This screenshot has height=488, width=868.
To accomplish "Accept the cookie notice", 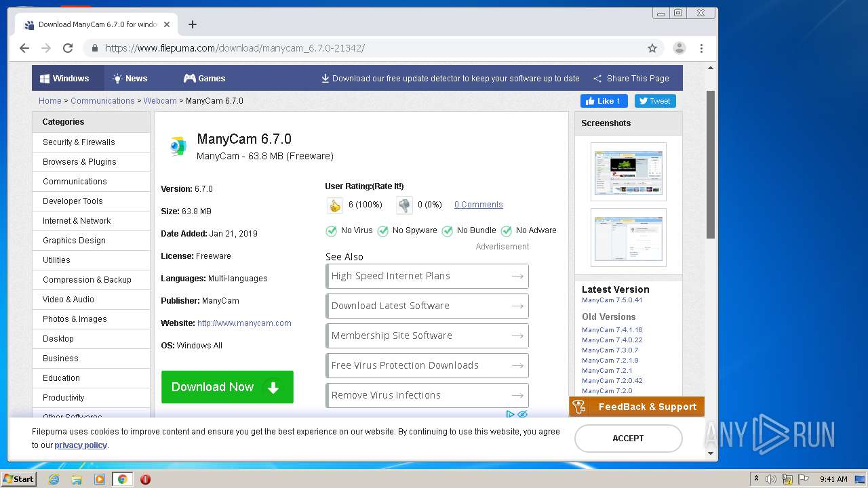I will (x=628, y=439).
